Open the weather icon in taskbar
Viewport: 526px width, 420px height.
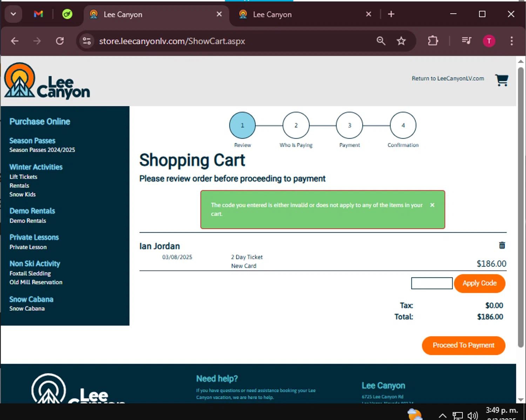tap(415, 414)
